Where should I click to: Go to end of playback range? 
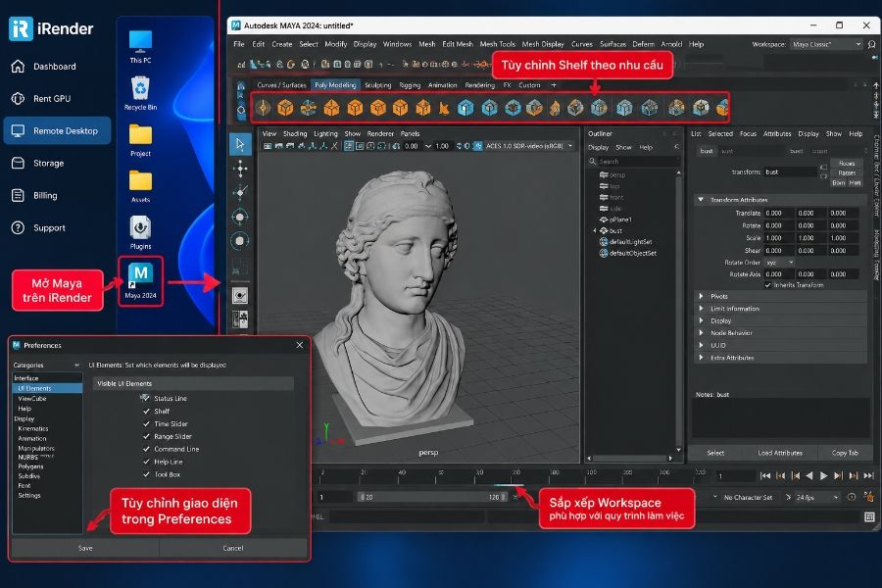coord(868,476)
